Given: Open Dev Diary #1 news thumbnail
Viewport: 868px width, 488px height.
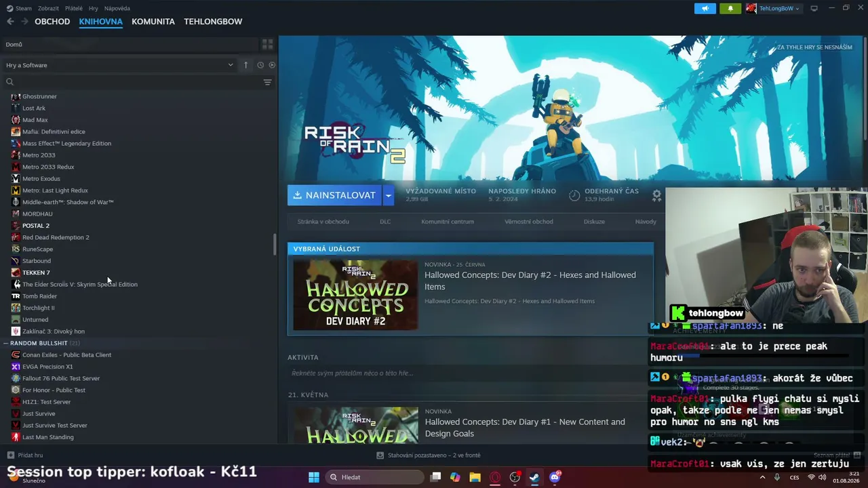Looking at the screenshot, I should click(355, 425).
